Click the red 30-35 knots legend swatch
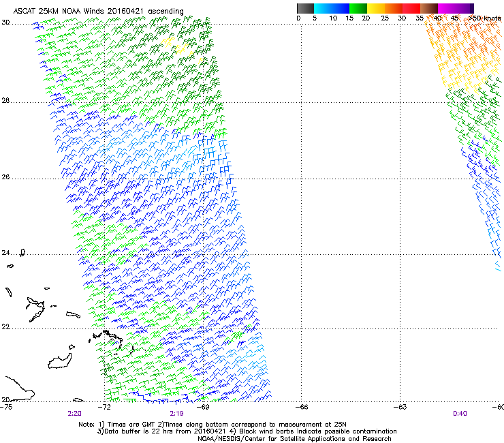 pos(411,8)
